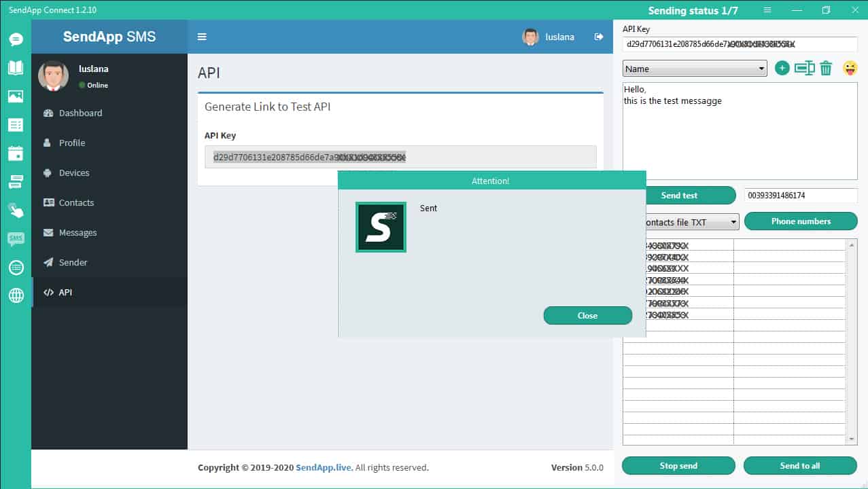Click the globe icon in left strip
868x489 pixels.
(x=16, y=295)
